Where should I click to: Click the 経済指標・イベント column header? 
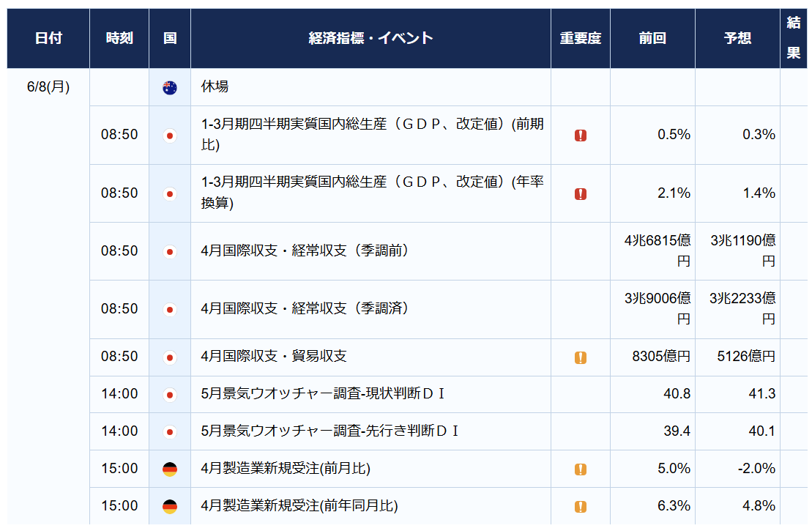coord(370,38)
